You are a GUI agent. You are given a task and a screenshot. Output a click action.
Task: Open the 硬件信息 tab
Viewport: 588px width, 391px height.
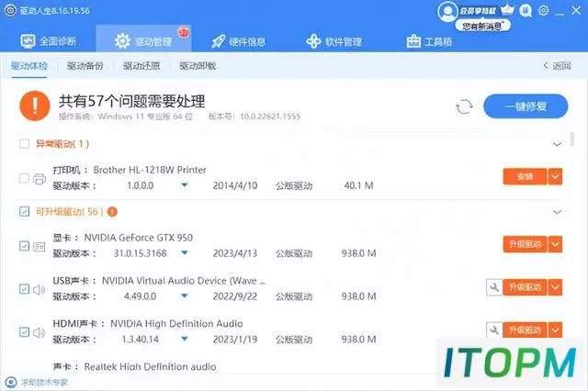(239, 41)
